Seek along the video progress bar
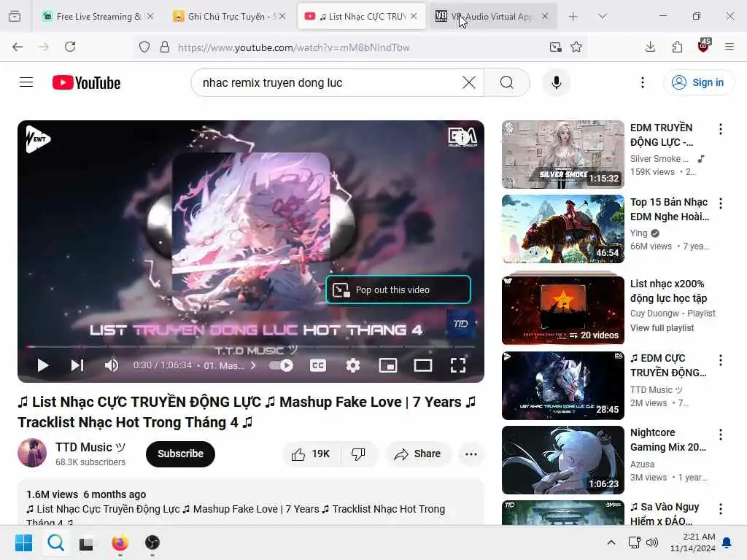Screen dimensions: 747x560 coord(251,346)
